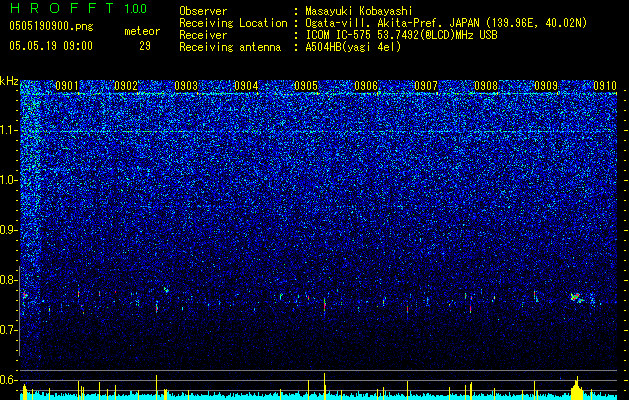Image resolution: width=629 pixels, height=400 pixels.
Task: Click the Receiving antenna label
Action: [230, 47]
